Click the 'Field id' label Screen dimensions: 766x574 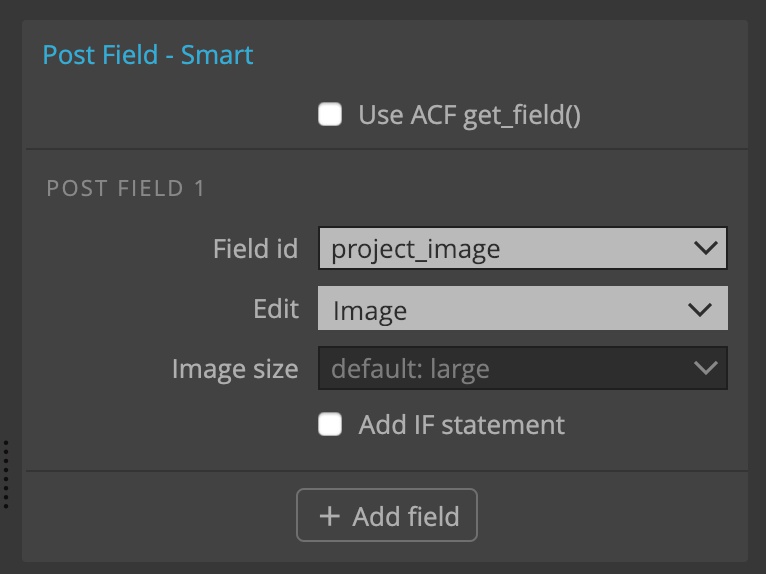[255, 248]
